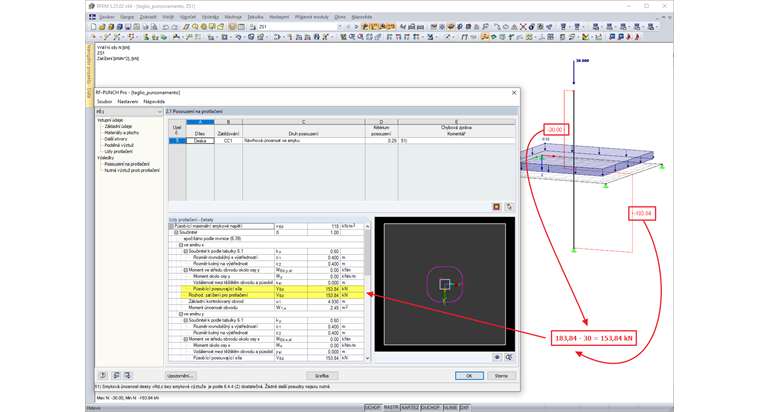
Task: Click the next load case arrow
Action: pyautogui.click(x=356, y=27)
